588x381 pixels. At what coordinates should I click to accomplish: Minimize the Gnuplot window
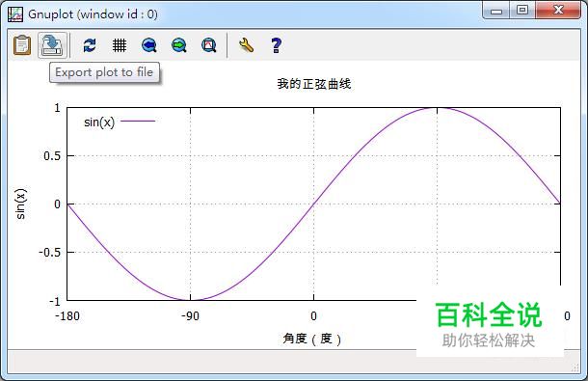[496, 11]
